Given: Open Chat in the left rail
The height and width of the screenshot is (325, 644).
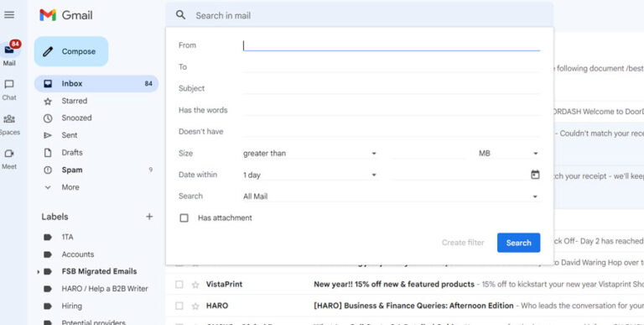Looking at the screenshot, I should coord(9,90).
